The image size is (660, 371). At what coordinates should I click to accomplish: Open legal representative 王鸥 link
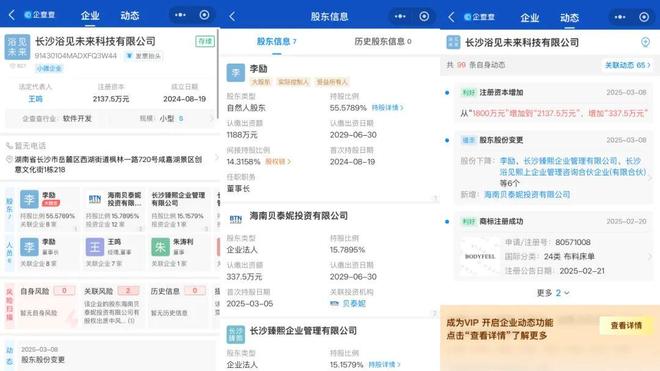click(x=35, y=99)
